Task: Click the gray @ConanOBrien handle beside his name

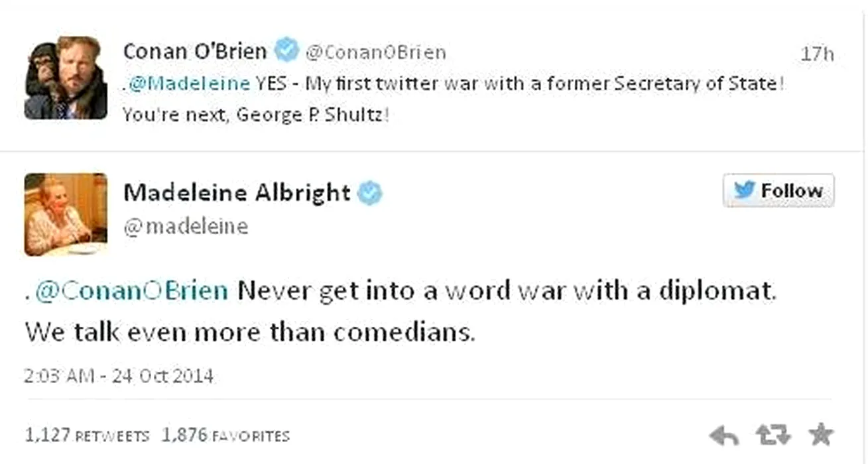Action: click(x=375, y=52)
